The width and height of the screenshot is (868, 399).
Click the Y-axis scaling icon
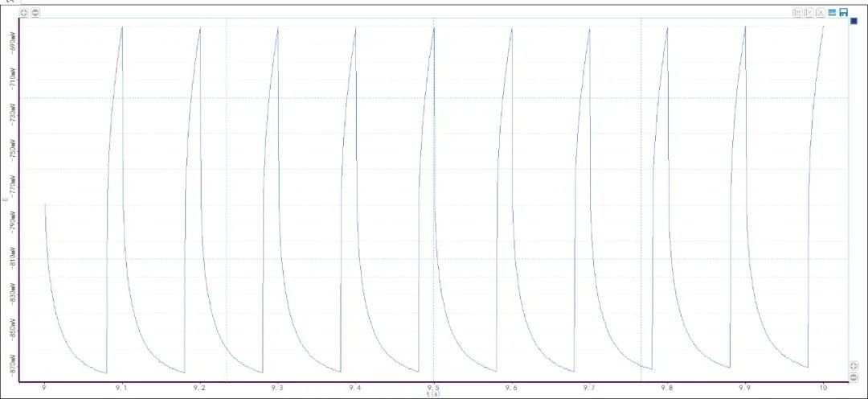click(x=809, y=12)
